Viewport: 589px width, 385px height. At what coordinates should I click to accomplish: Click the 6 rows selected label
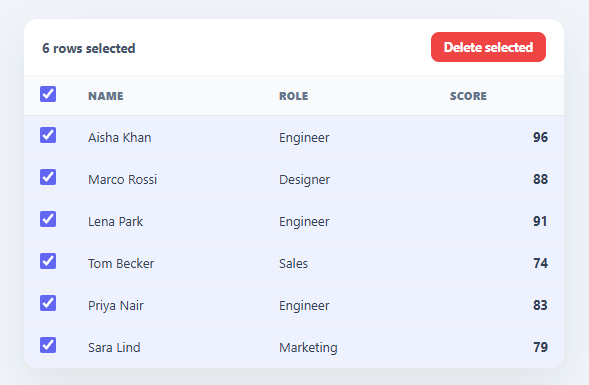pyautogui.click(x=89, y=48)
